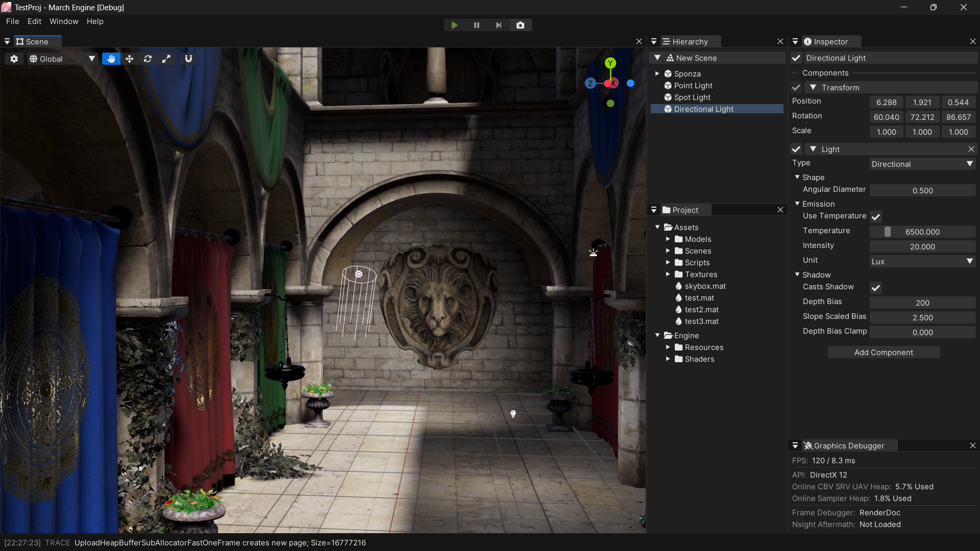Open the Inspector panel options arrow

795,41
